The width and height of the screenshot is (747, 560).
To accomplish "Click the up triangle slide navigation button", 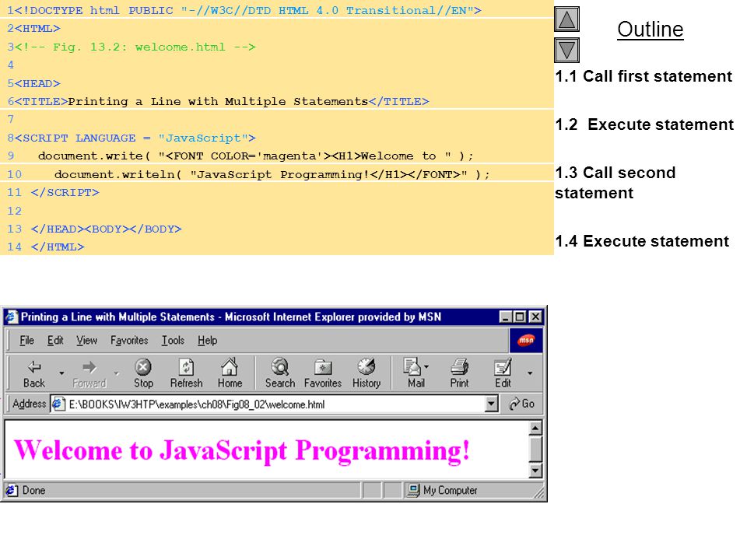I will pyautogui.click(x=567, y=19).
